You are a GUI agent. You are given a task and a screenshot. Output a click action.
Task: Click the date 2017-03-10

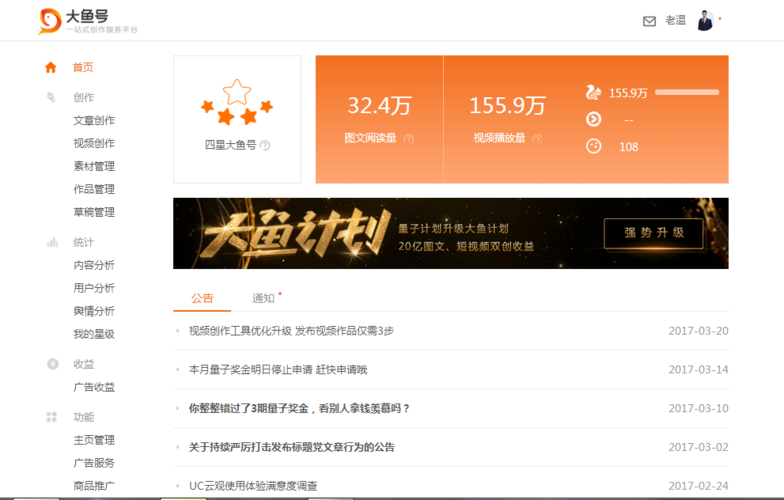(698, 408)
